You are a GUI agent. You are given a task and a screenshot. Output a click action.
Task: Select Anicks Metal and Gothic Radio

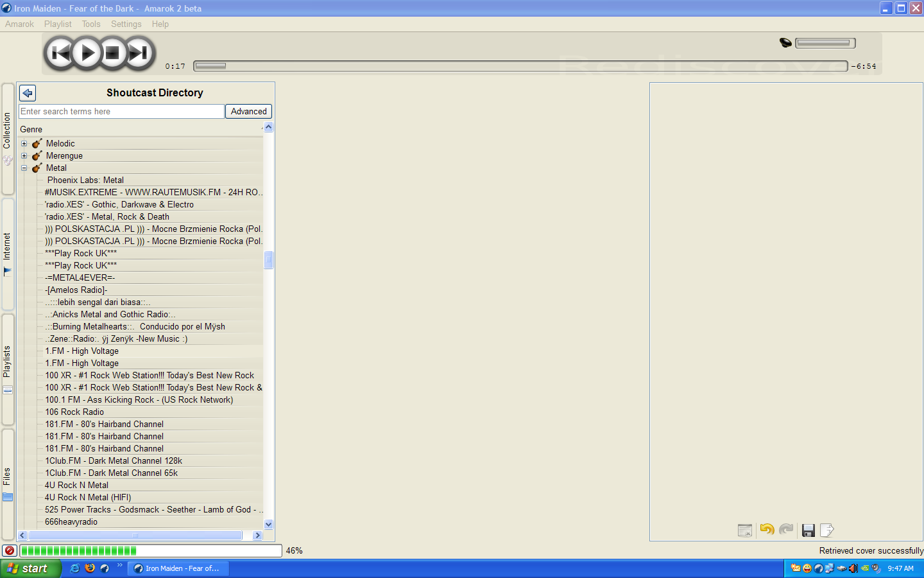click(x=110, y=314)
